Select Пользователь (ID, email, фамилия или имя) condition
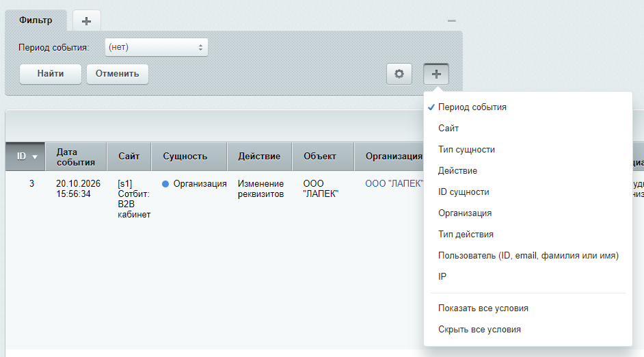This screenshot has height=357, width=644. coord(528,256)
